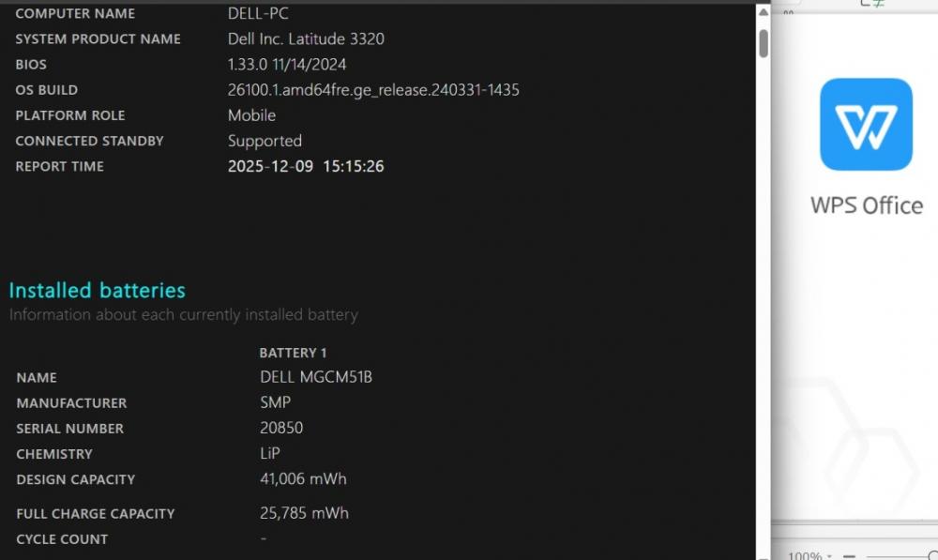Image resolution: width=938 pixels, height=560 pixels.
Task: Click the 41,006 mWh design capacity value
Action: coord(303,478)
